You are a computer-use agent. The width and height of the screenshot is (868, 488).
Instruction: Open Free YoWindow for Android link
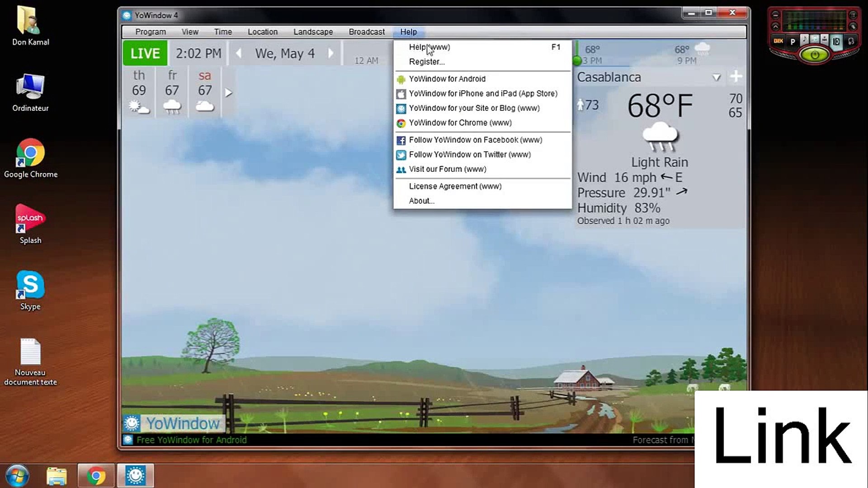click(x=192, y=440)
